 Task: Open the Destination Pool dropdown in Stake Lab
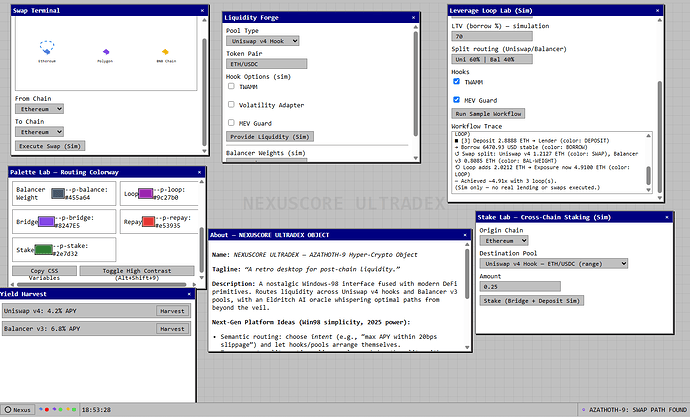[553, 263]
